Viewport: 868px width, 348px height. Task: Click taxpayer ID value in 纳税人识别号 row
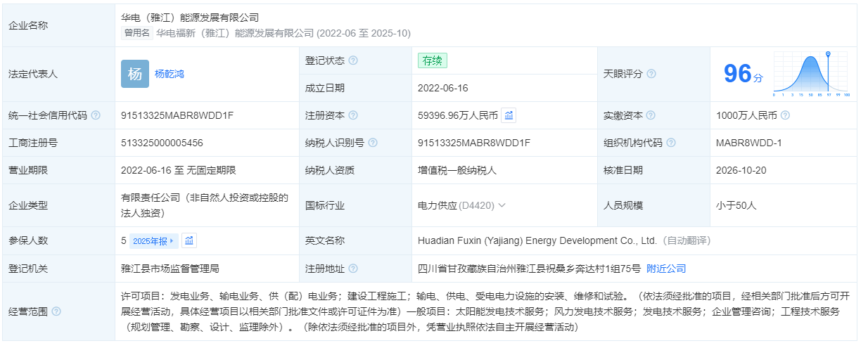point(474,143)
